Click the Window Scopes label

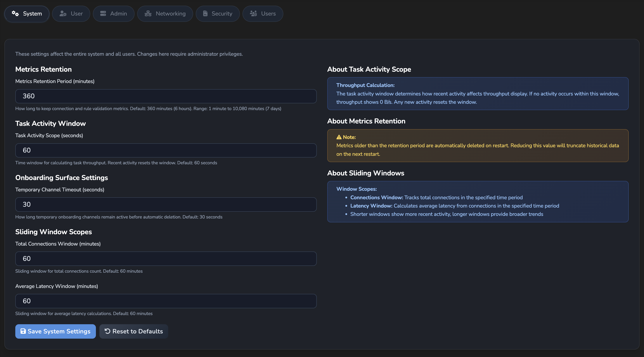357,189
